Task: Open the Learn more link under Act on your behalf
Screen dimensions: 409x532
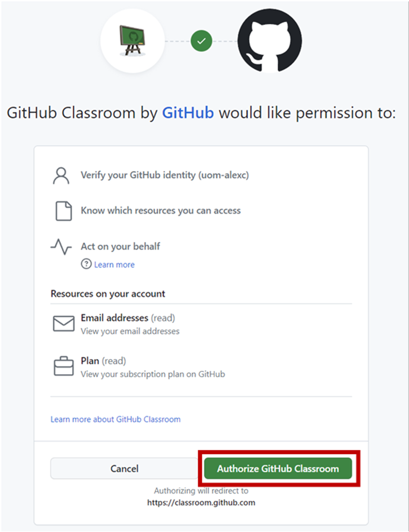Action: tap(114, 265)
